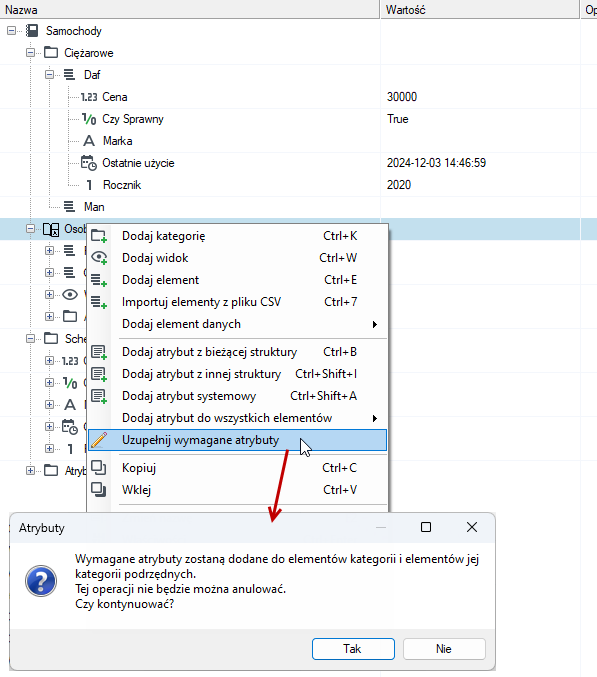The image size is (597, 677).
Task: Decline with the Nie button
Action: (444, 649)
